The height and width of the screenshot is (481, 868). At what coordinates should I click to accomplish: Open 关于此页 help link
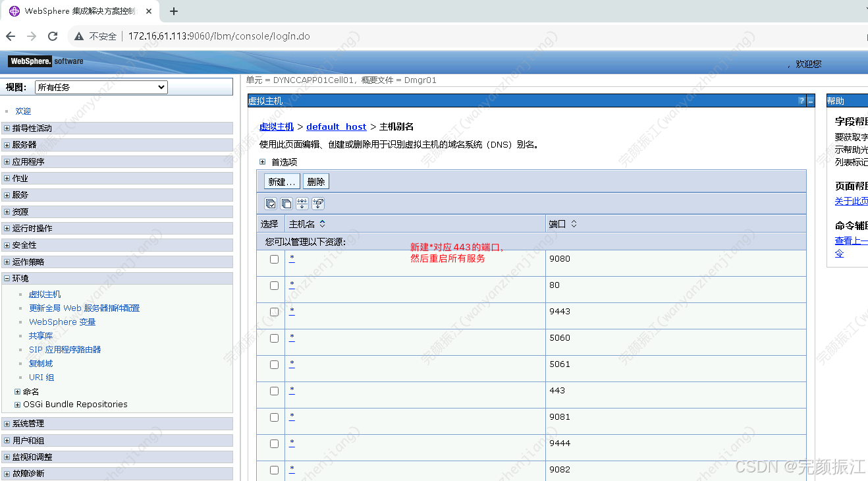852,202
